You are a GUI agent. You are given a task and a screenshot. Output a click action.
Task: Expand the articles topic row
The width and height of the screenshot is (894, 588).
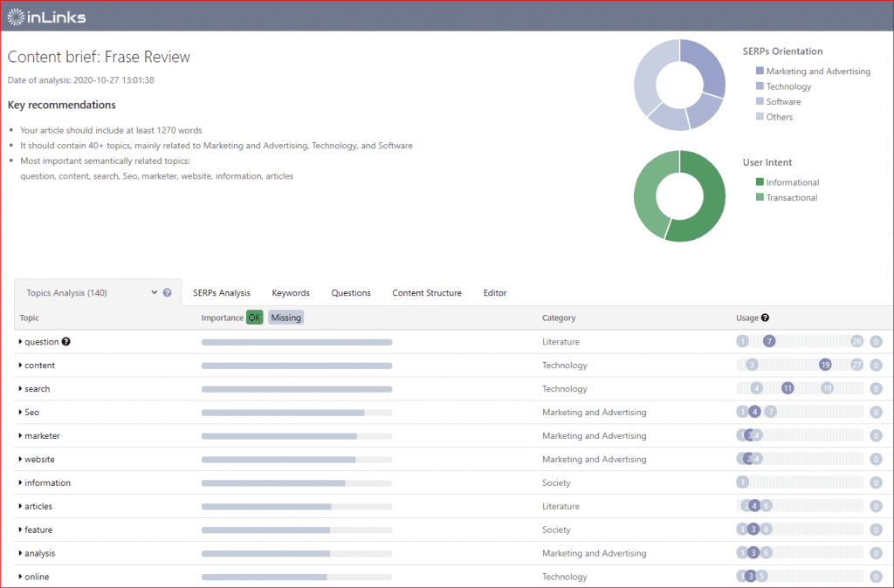(x=21, y=506)
